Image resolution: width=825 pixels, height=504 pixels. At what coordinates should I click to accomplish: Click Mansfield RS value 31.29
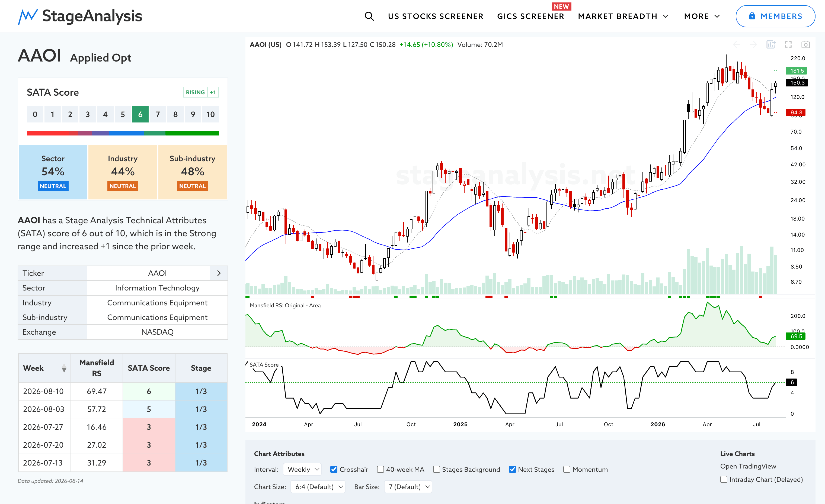(97, 463)
